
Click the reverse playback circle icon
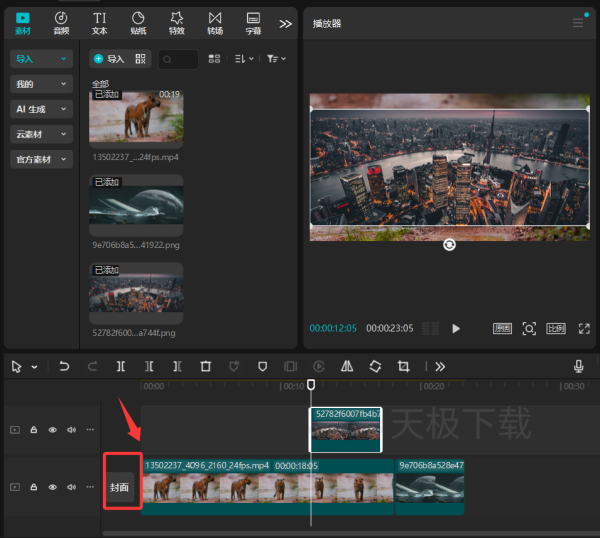click(318, 367)
